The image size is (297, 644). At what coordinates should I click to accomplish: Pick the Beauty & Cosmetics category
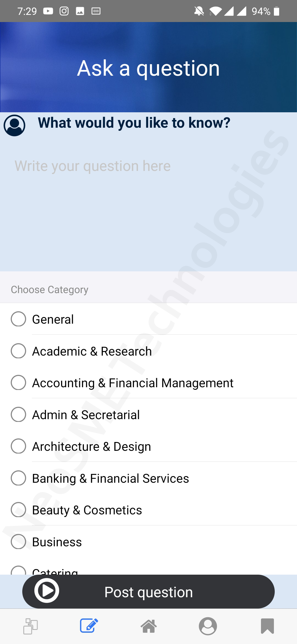click(x=18, y=510)
